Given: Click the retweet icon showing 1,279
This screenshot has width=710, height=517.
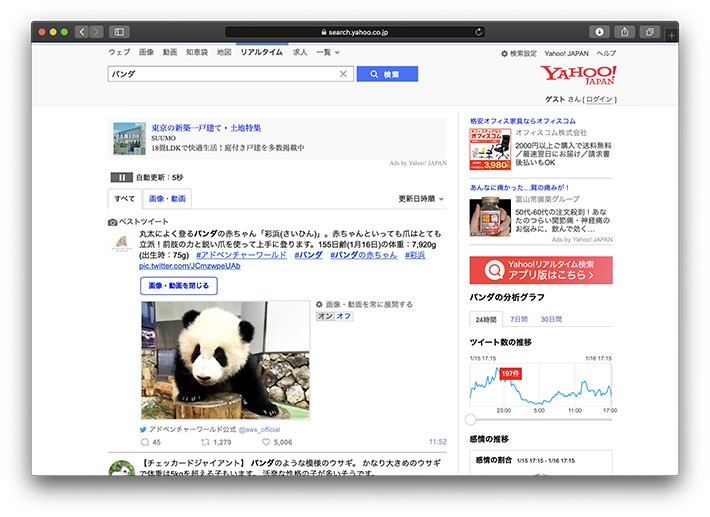Looking at the screenshot, I should pyautogui.click(x=205, y=442).
